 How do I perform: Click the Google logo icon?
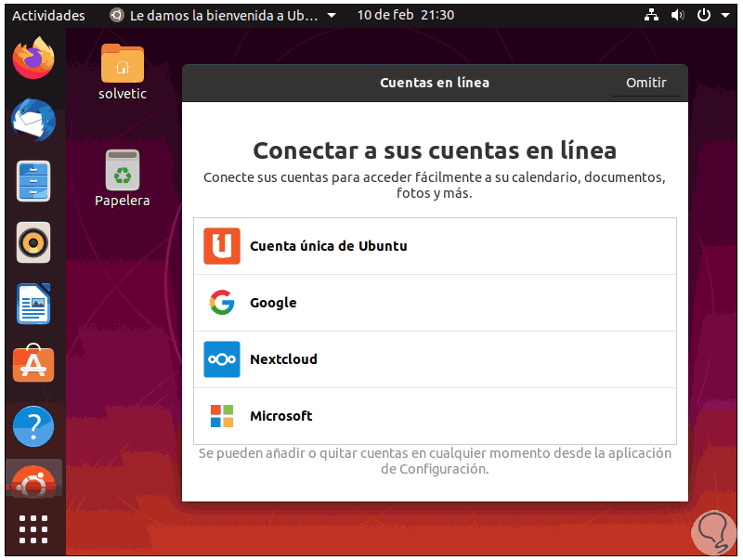pos(222,302)
